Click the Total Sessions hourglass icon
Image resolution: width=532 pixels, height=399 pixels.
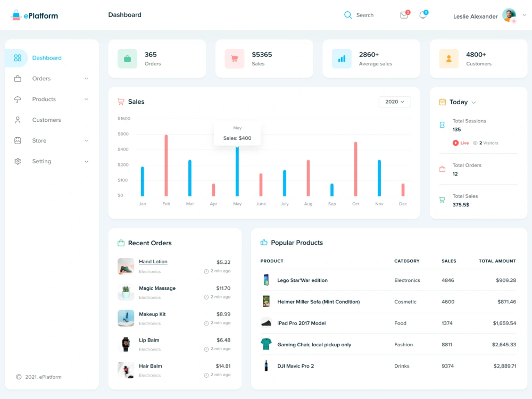point(442,125)
